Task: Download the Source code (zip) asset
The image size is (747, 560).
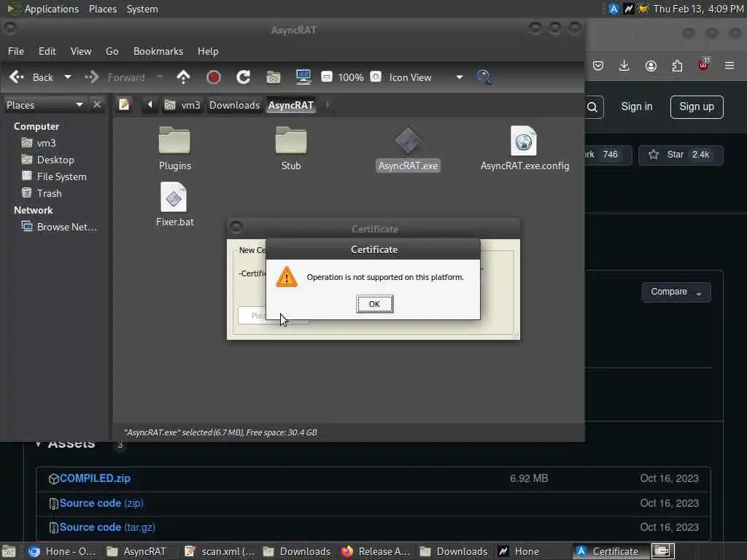Action: point(101,503)
